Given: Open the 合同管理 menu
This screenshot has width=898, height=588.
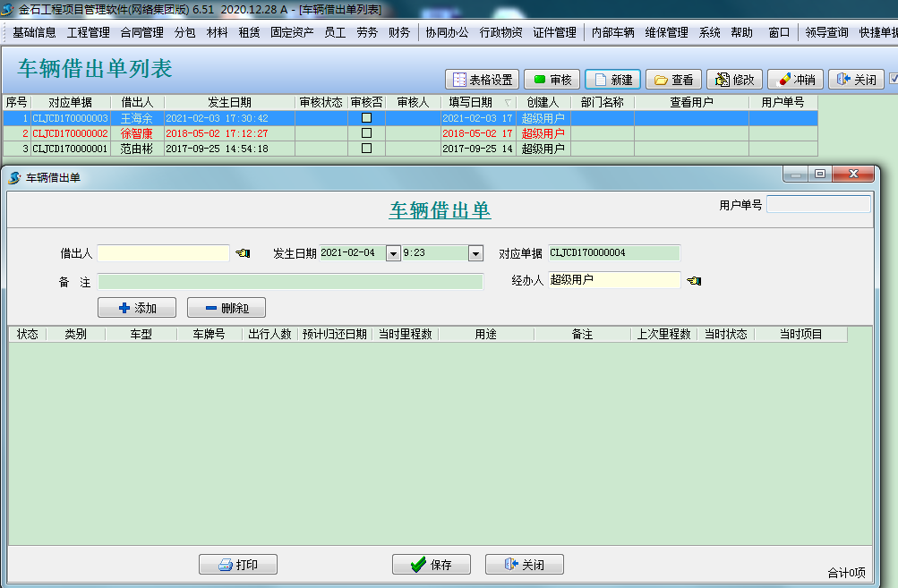Looking at the screenshot, I should 141,32.
